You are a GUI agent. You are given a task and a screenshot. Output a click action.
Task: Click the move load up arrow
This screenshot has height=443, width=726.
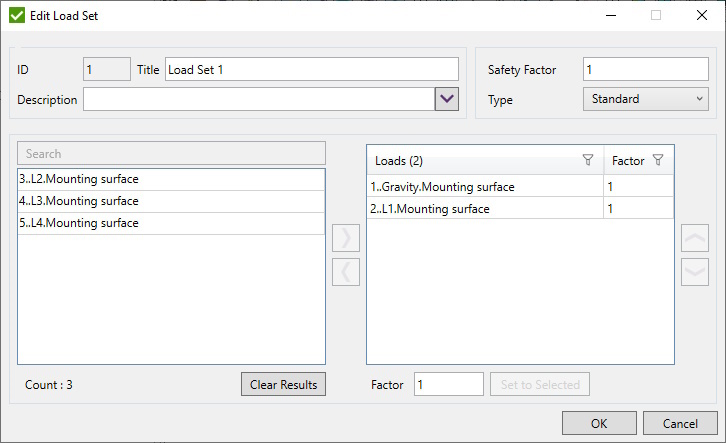[694, 238]
